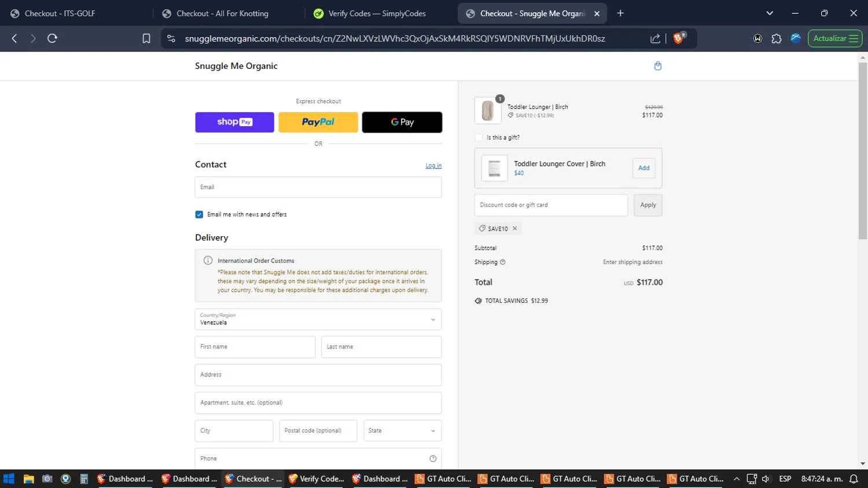
Task: Open the notifications center icon
Action: pyautogui.click(x=854, y=479)
